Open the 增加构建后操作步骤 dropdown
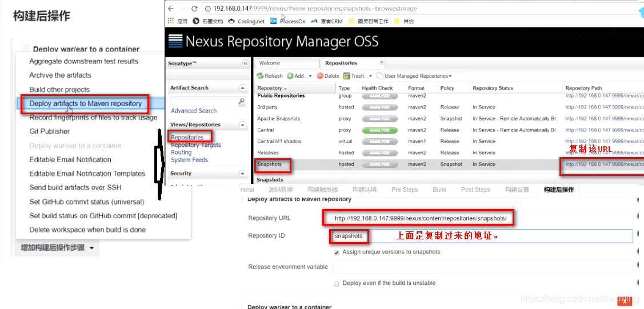The image size is (644, 309). (x=57, y=248)
